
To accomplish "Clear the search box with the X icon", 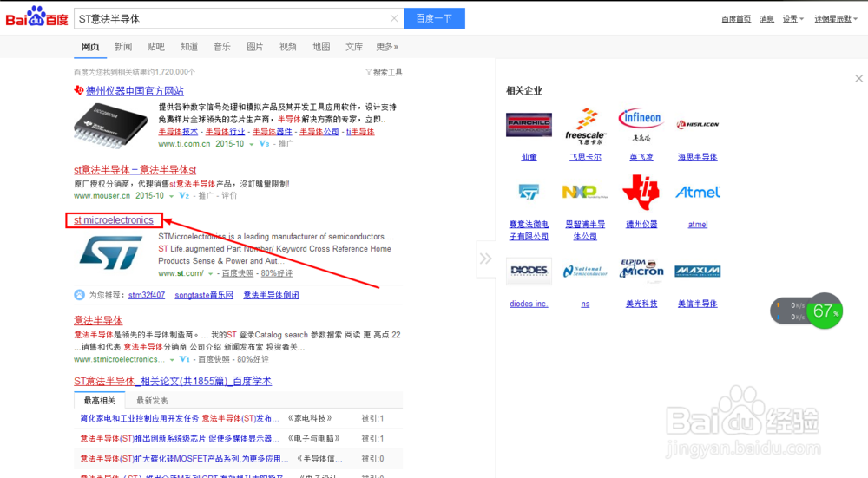I will 394,18.
